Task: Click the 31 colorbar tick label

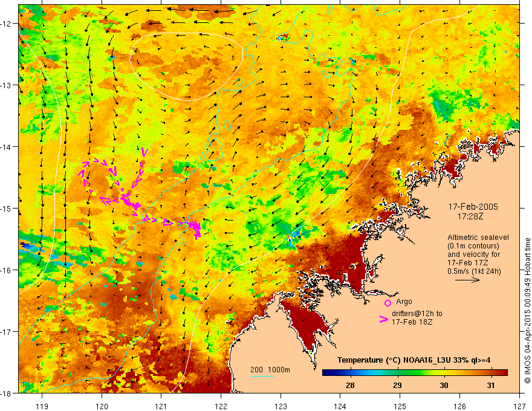Action: [491, 385]
